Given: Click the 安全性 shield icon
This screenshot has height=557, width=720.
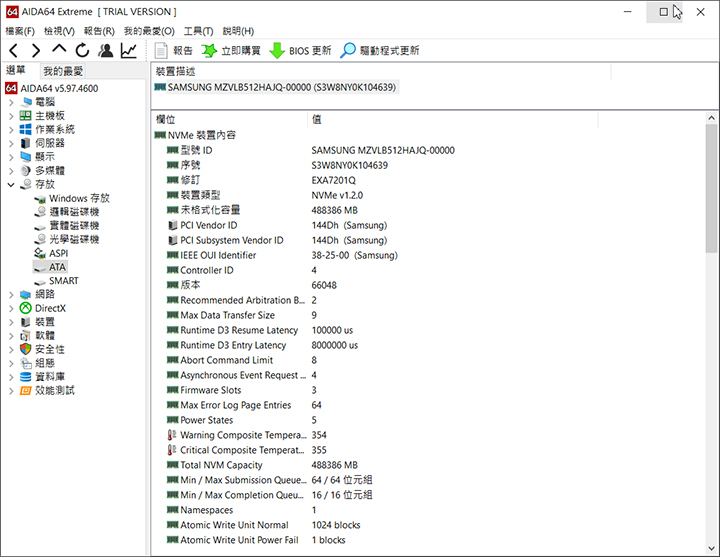Looking at the screenshot, I should (x=26, y=349).
